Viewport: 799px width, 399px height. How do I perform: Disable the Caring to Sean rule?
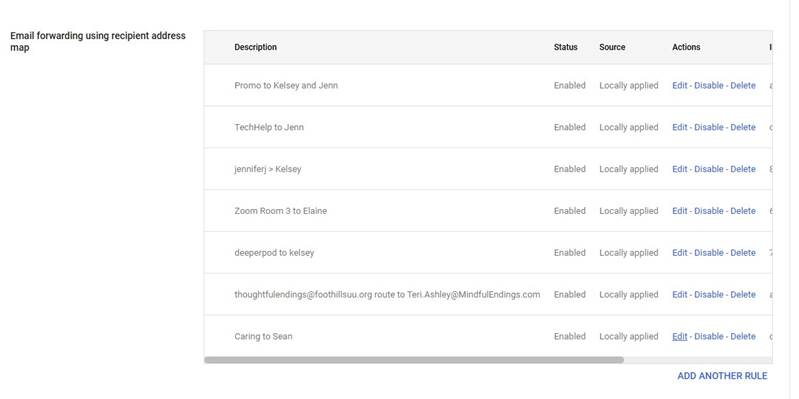click(x=708, y=336)
